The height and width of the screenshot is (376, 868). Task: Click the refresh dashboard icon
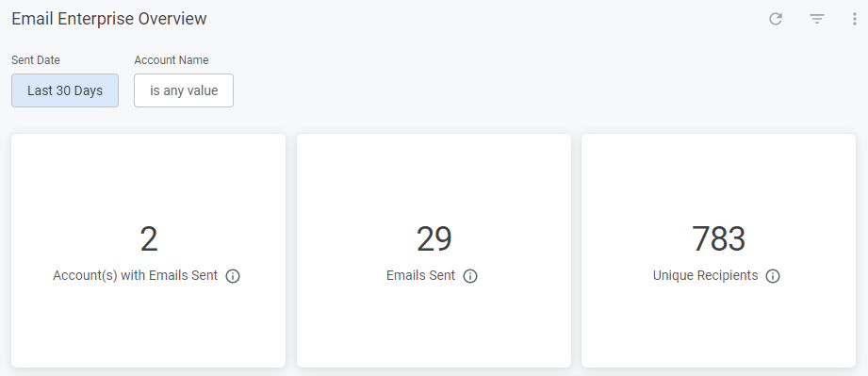[776, 19]
